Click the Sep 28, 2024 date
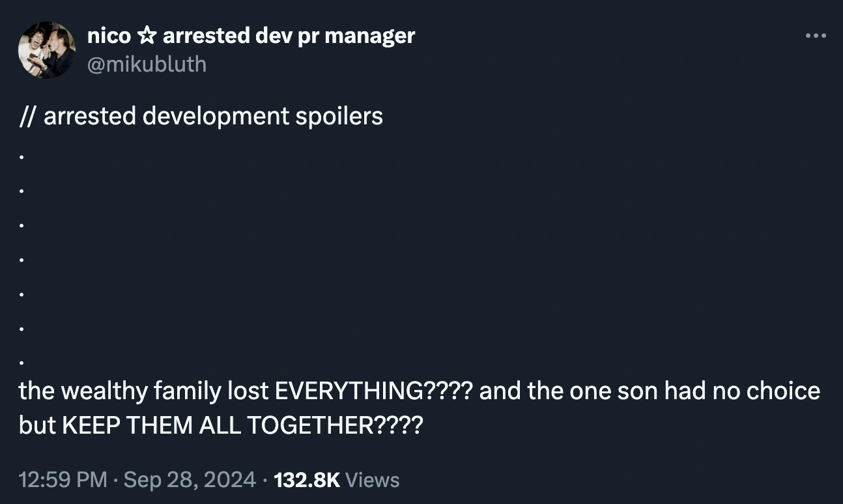This screenshot has width=843, height=504. (189, 480)
